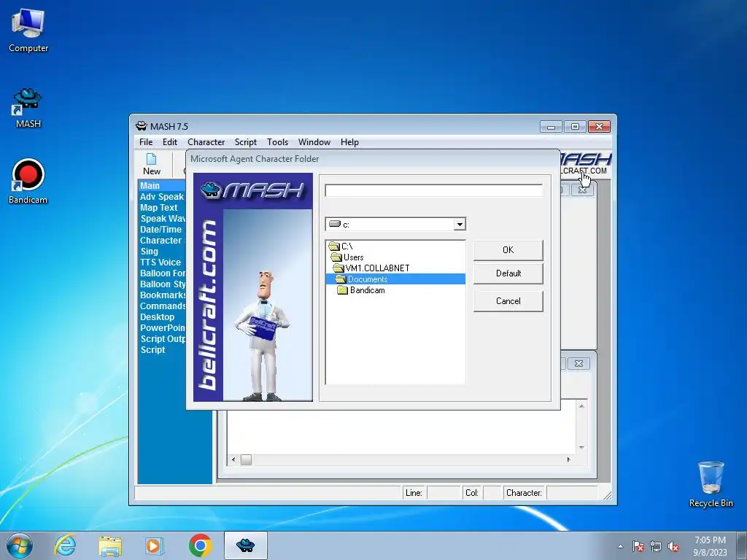747x560 pixels.
Task: Select Balloon Font in the sidebar
Action: (163, 273)
